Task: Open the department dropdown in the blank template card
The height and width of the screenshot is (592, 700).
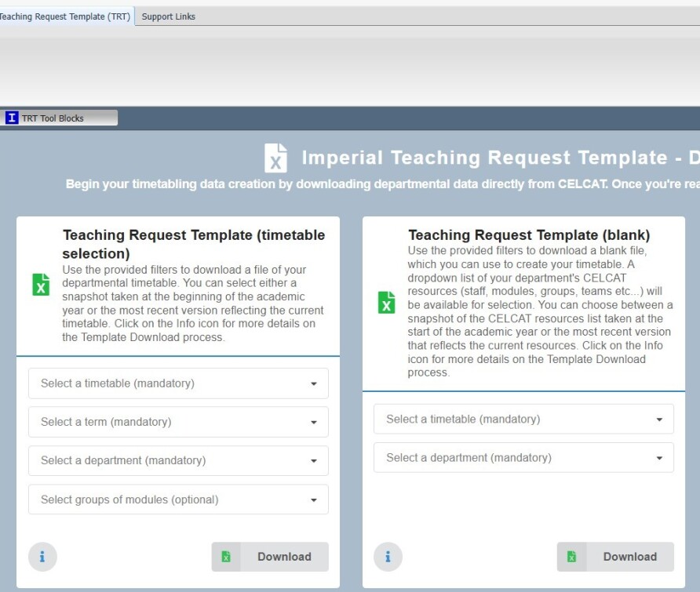Action: pyautogui.click(x=523, y=458)
